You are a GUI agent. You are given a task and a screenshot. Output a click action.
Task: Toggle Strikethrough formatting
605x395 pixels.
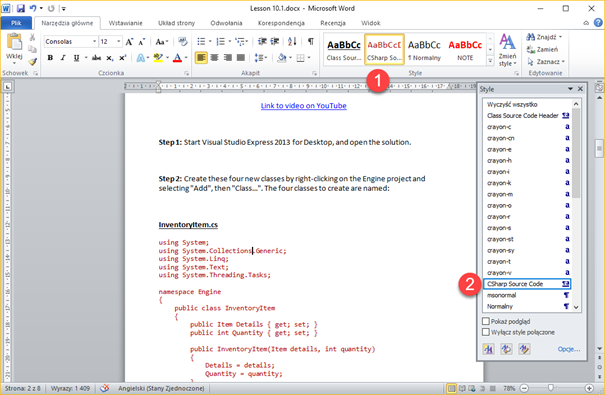pyautogui.click(x=96, y=58)
